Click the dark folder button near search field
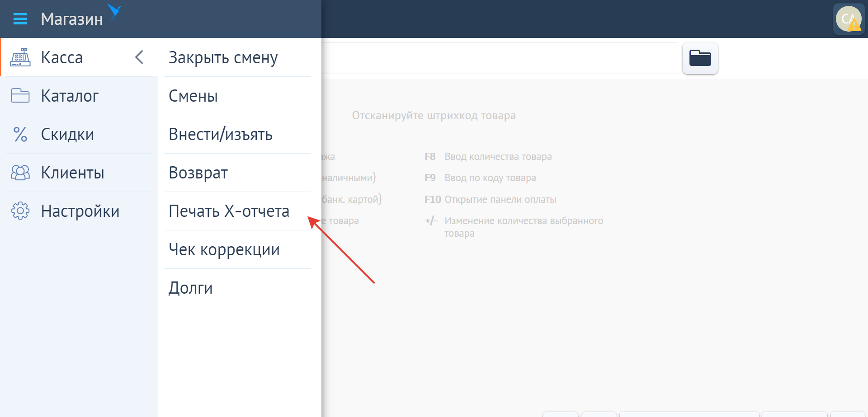868x417 pixels. (700, 58)
